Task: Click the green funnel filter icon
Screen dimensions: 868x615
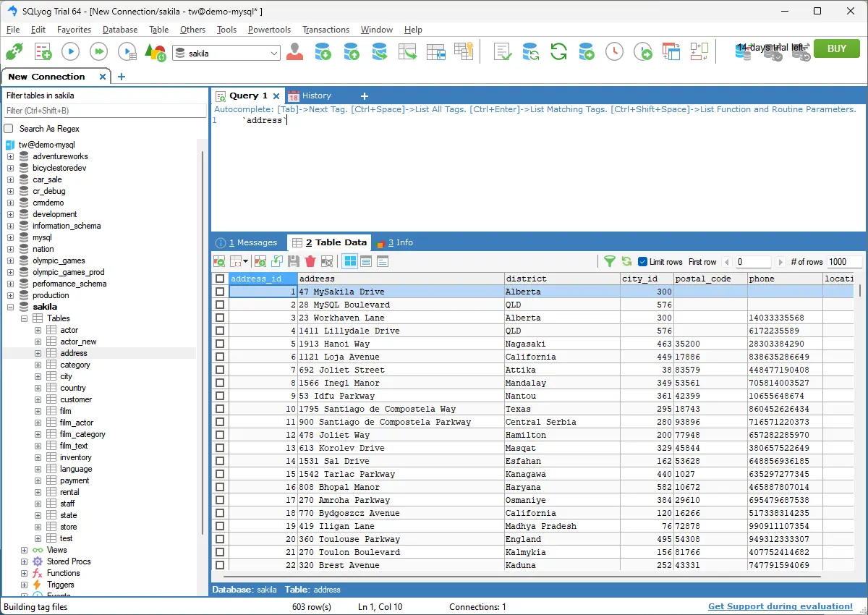Action: (610, 262)
